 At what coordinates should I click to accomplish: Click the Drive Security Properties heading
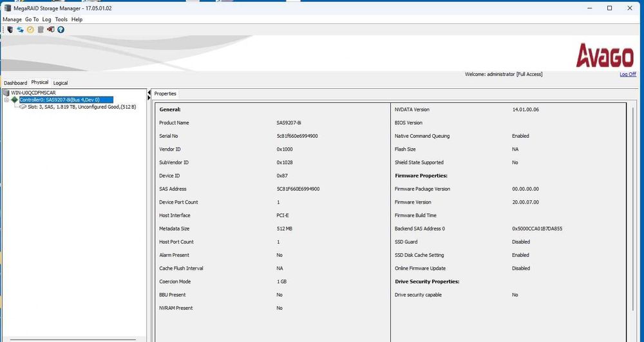click(427, 281)
